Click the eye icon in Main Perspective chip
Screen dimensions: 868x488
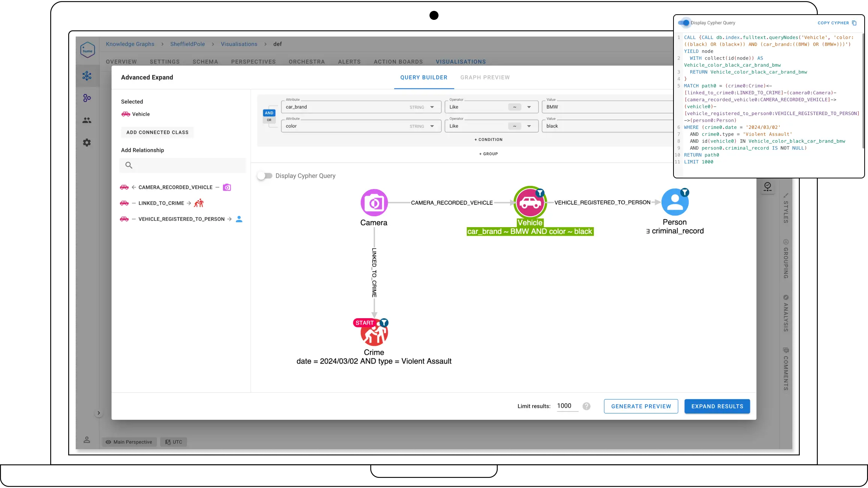tap(108, 442)
